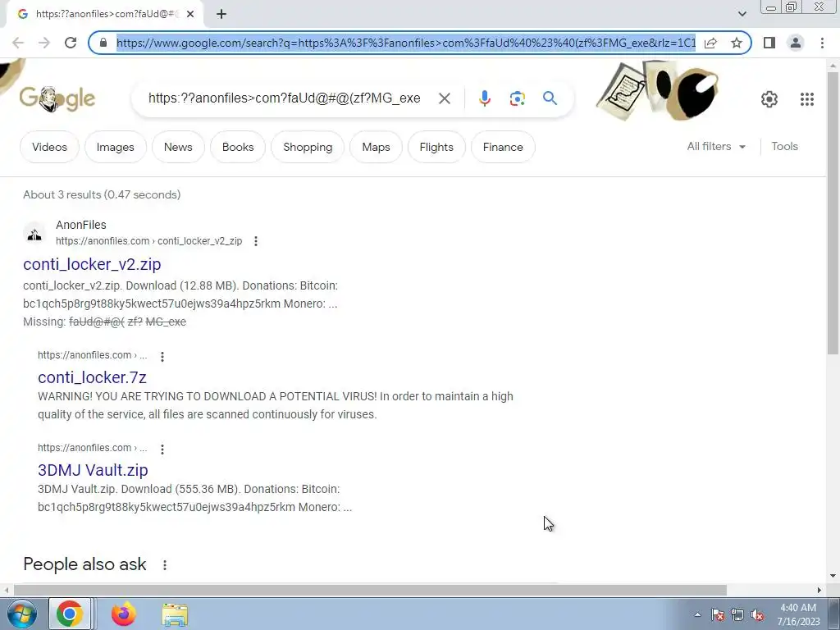Clear the Google search box

(x=444, y=98)
